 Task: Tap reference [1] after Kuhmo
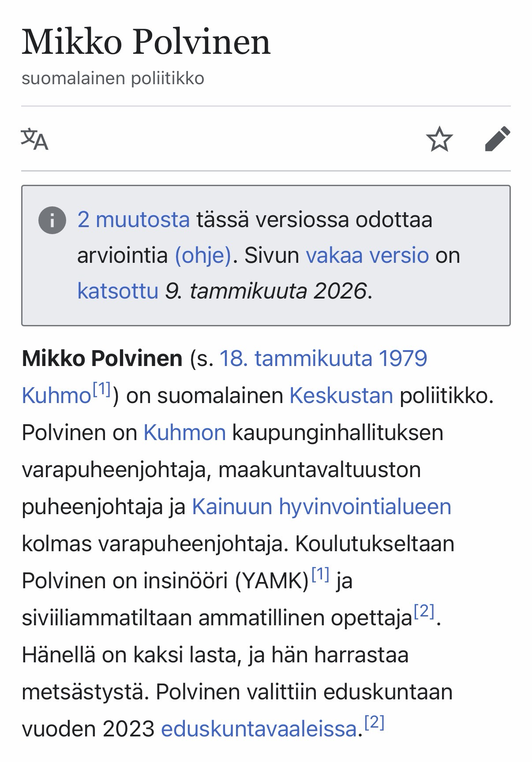[x=101, y=389]
